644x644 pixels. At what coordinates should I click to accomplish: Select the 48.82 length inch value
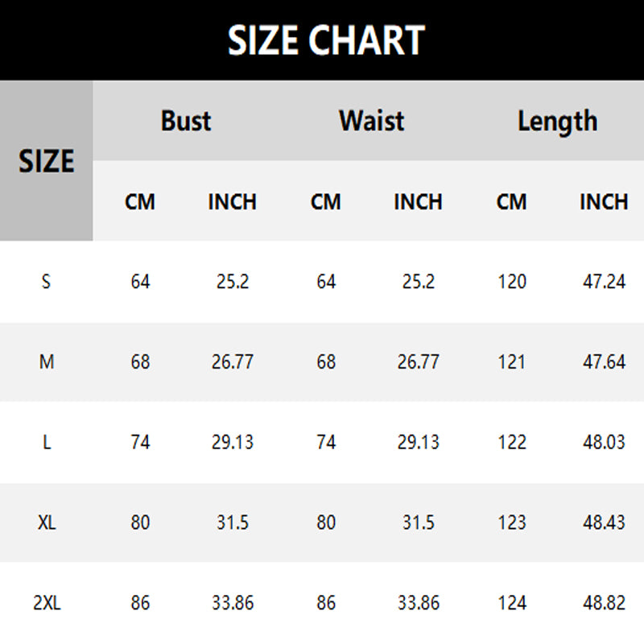(x=604, y=603)
